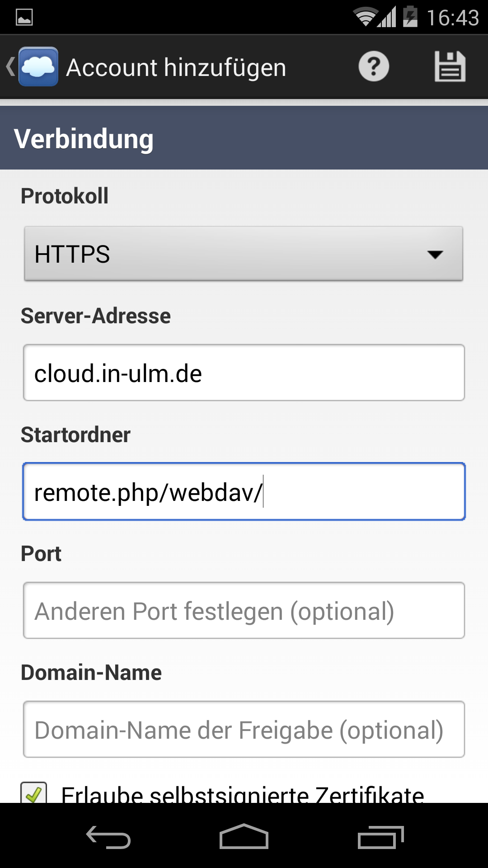Click the Startordner field with remote.php/webdav/

point(244,491)
